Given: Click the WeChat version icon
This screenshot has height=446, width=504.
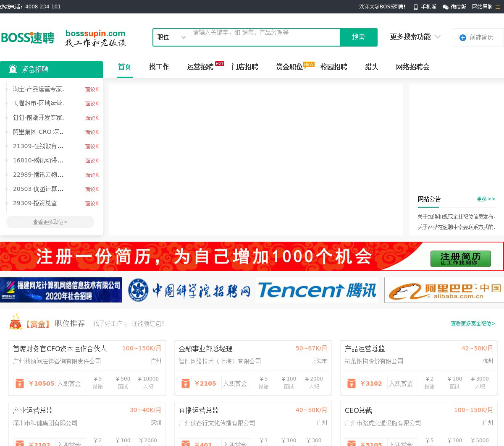Looking at the screenshot, I should pos(446,7).
